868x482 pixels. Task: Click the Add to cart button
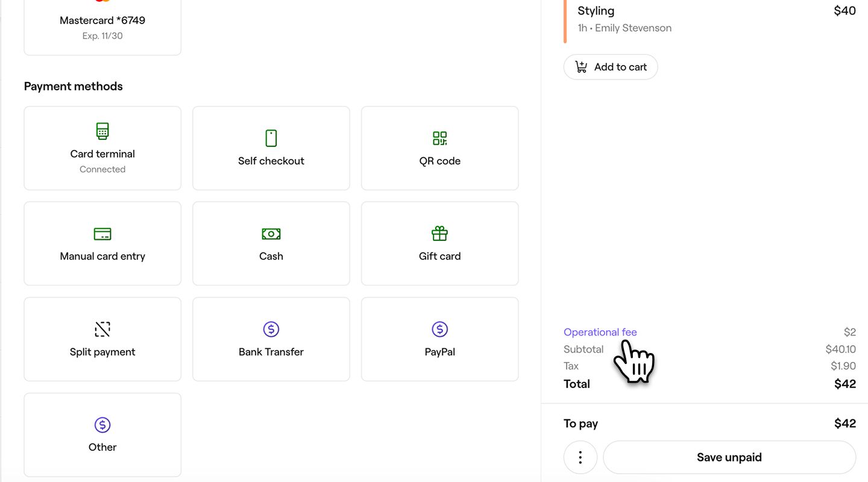611,67
